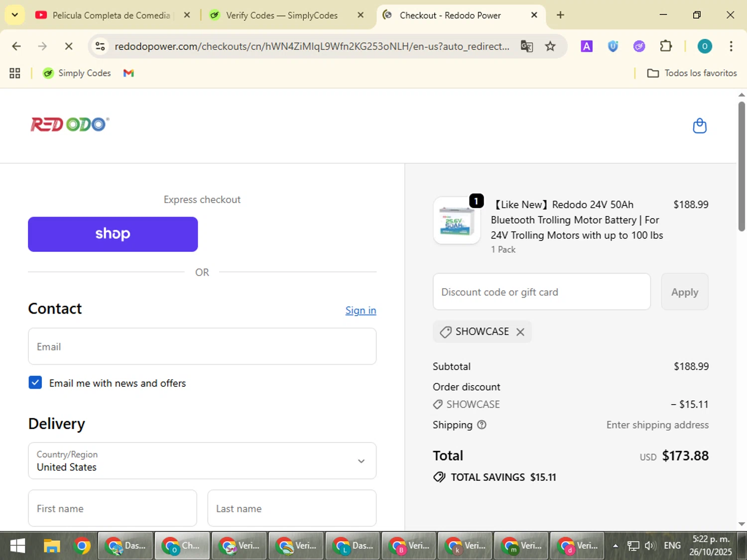
Task: Close the Pelicula Completa de Comedia tab
Action: coord(187,15)
